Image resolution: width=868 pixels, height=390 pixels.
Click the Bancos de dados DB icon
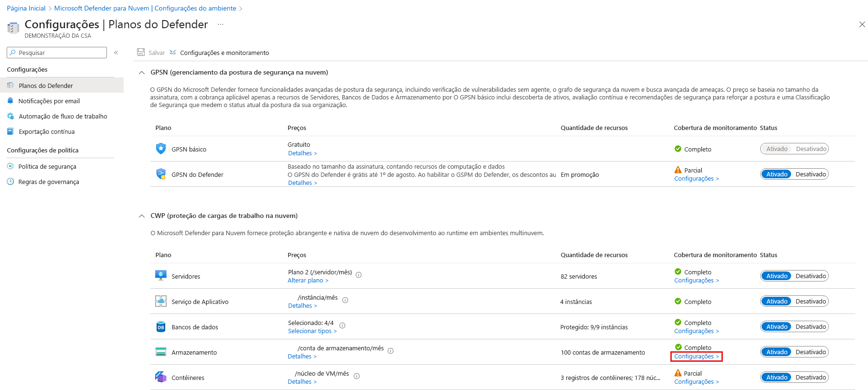161,326
